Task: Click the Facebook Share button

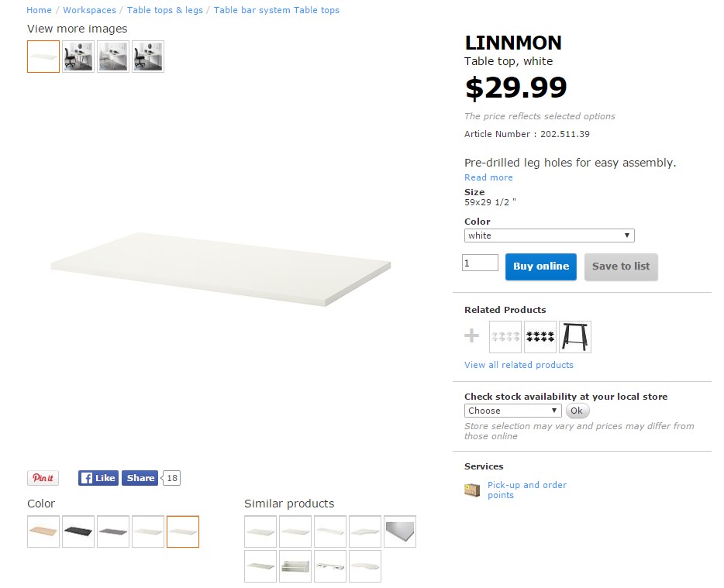Action: pyautogui.click(x=140, y=478)
